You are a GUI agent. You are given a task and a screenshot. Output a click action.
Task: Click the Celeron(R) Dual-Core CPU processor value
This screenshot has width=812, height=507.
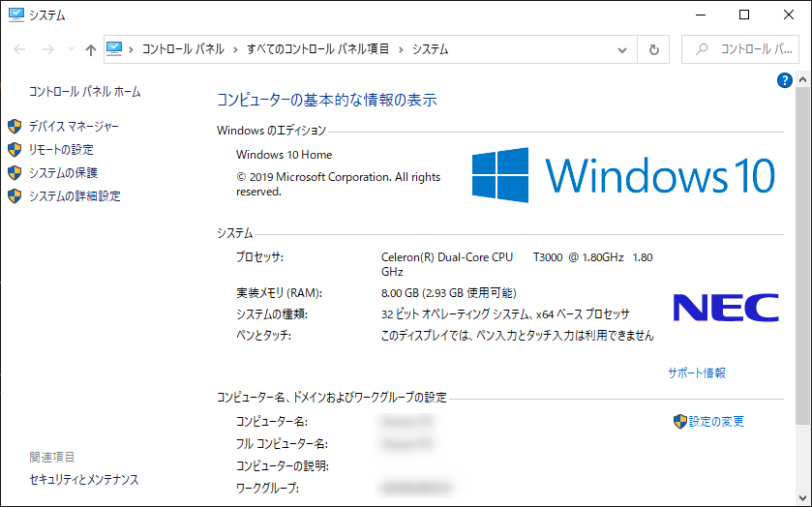(516, 264)
